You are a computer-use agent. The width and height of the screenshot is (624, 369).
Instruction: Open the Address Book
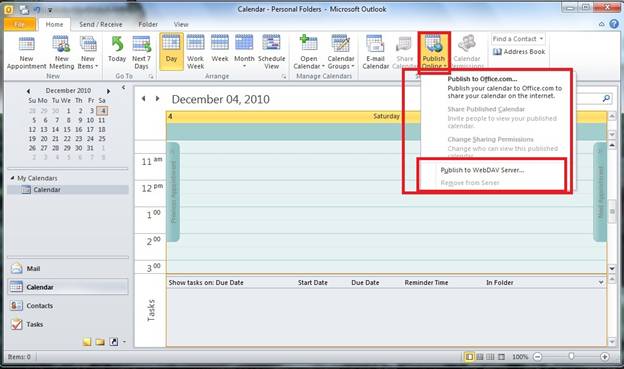point(519,52)
